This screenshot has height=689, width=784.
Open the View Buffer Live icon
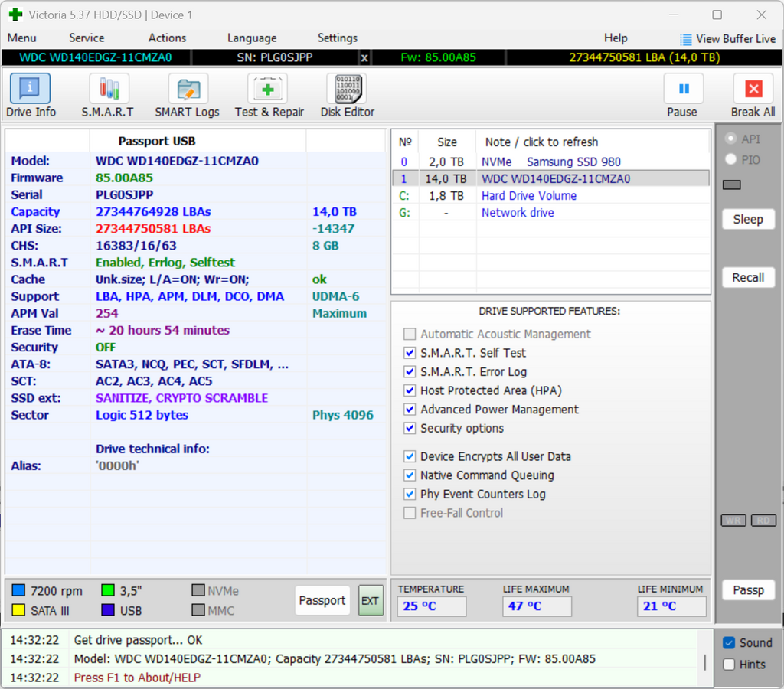[685, 39]
